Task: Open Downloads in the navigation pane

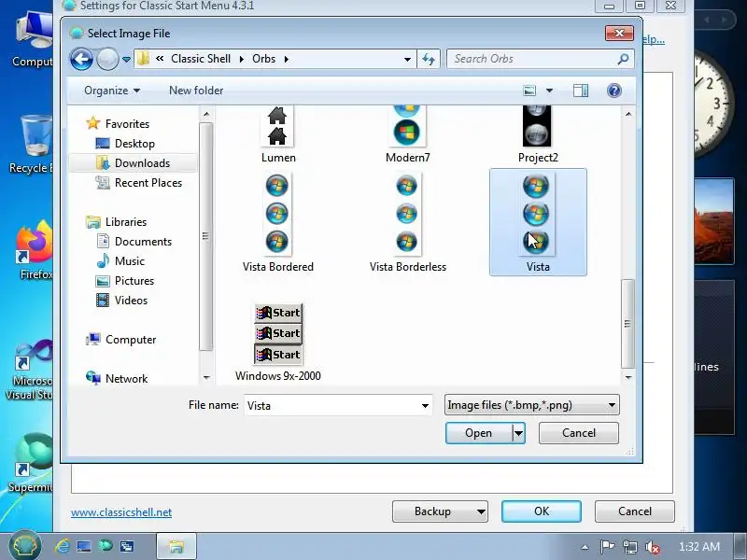Action: [x=133, y=162]
